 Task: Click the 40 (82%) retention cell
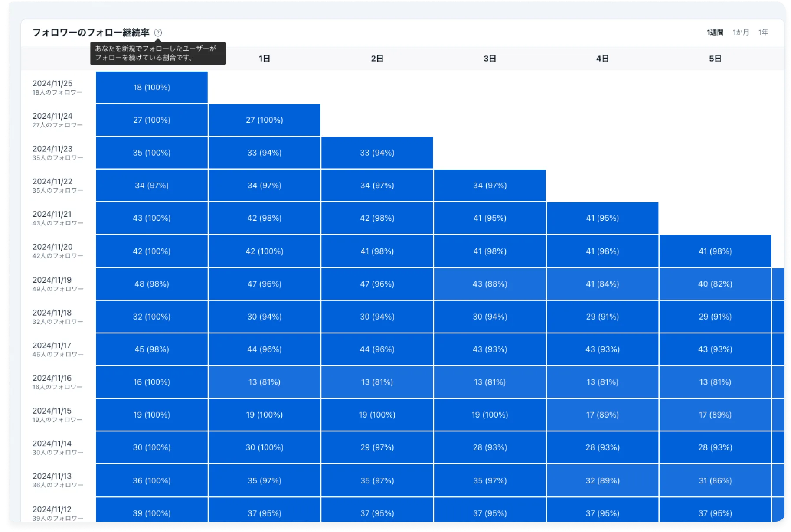tap(715, 284)
